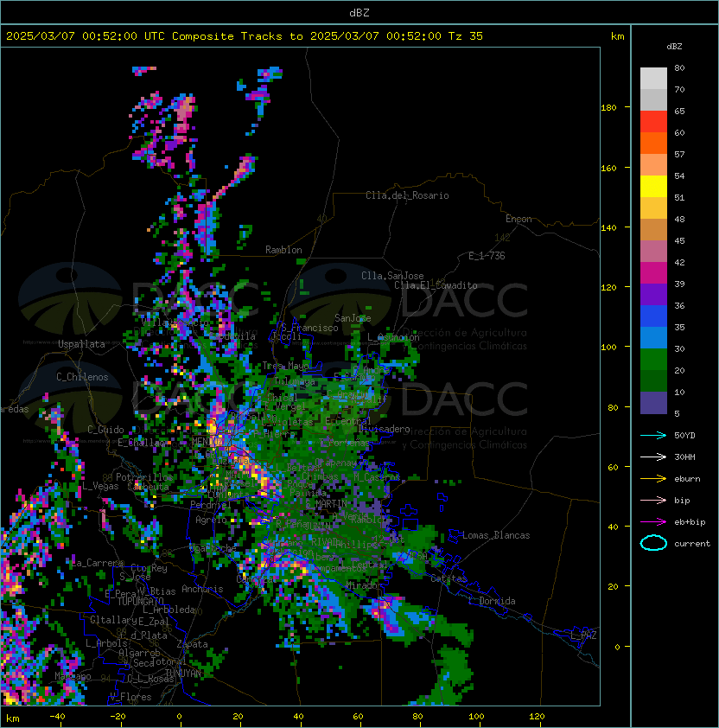Select the red 65–60 dBZ legend swatch

pos(653,122)
